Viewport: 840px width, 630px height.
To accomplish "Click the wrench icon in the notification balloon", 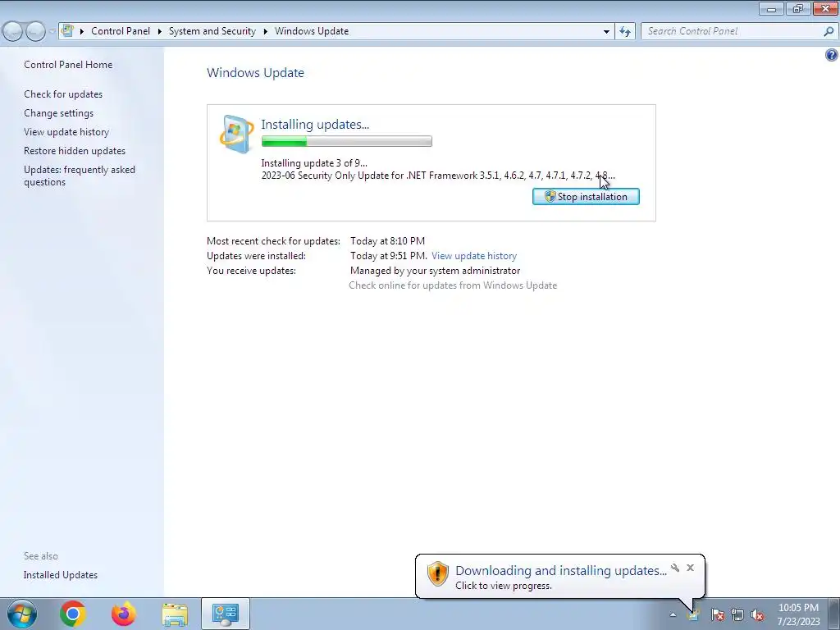I will [675, 568].
